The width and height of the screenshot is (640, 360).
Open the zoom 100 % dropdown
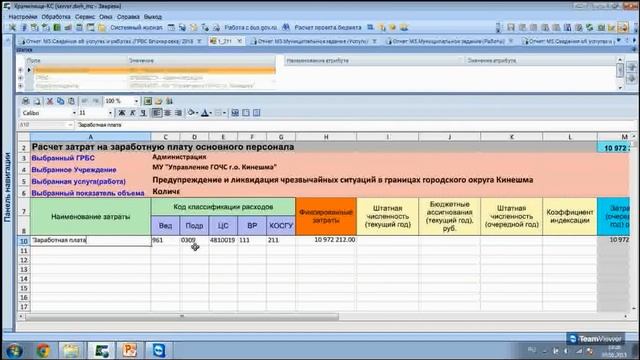click(x=136, y=101)
